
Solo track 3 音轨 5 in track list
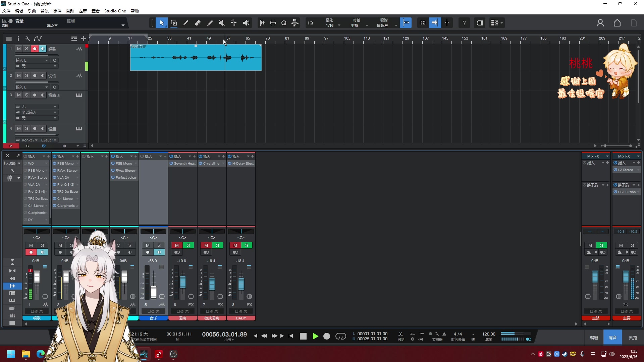pyautogui.click(x=27, y=95)
